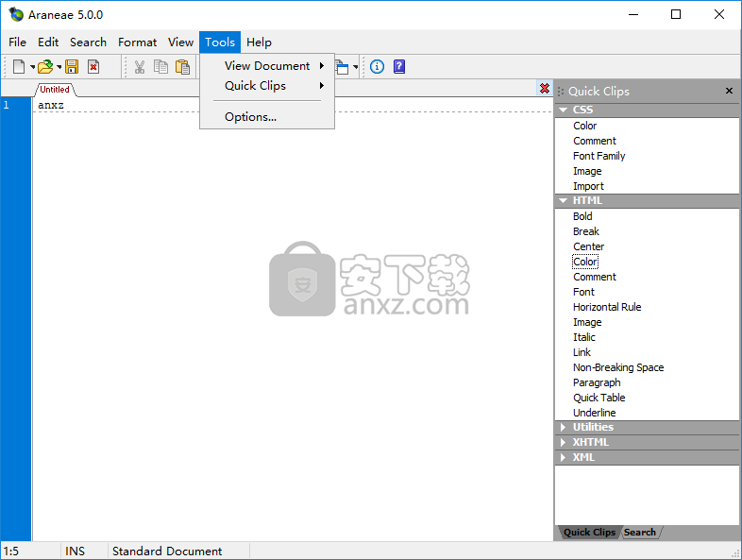Close the file using the red-X page icon
The height and width of the screenshot is (560, 742).
[x=93, y=67]
